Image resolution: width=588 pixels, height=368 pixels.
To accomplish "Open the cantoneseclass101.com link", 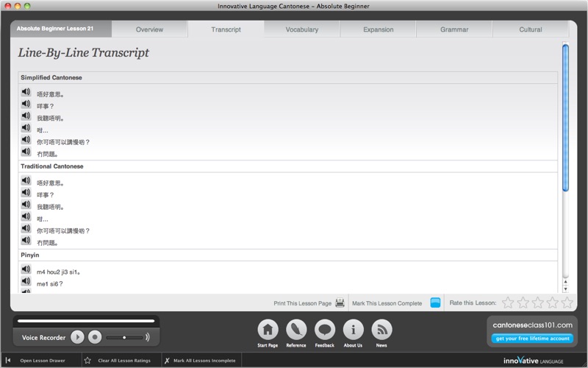I will coord(532,325).
